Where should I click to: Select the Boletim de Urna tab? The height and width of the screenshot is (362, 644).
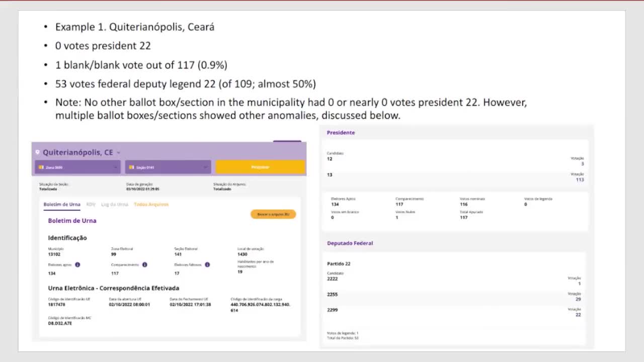(x=61, y=205)
